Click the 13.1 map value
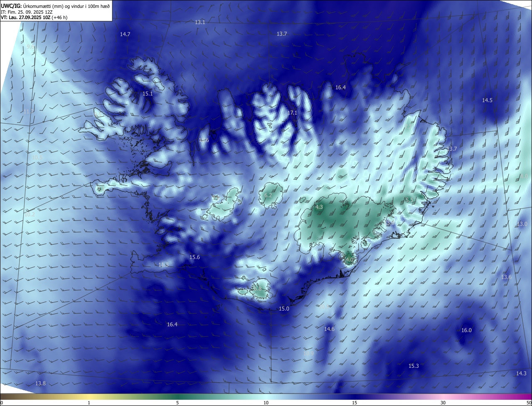532x406 pixels. pyautogui.click(x=200, y=22)
